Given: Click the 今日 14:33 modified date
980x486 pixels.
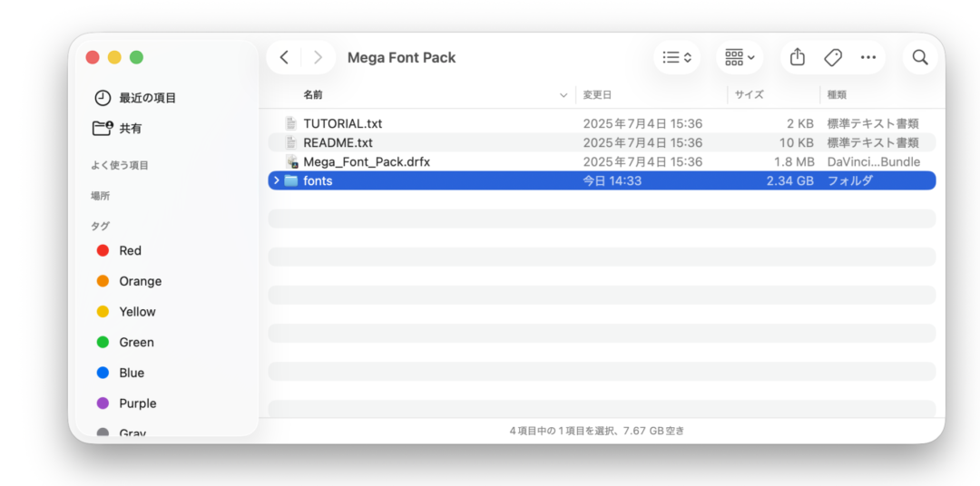Looking at the screenshot, I should 612,181.
